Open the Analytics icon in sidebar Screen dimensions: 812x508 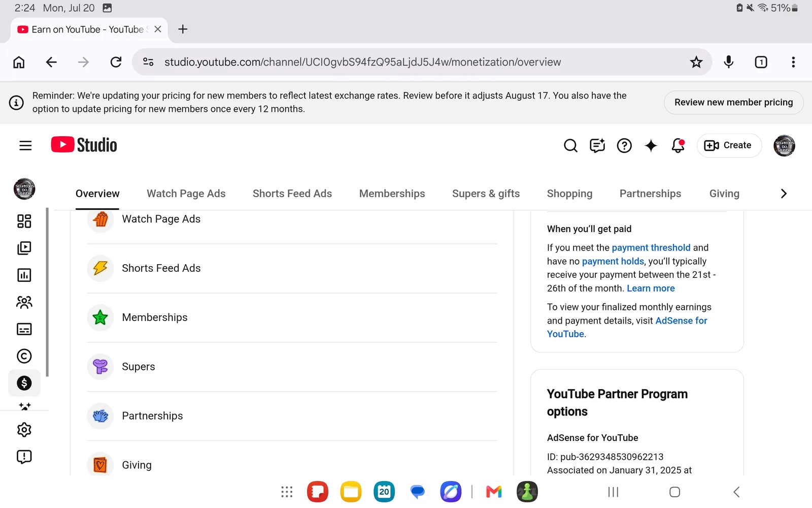point(24,275)
